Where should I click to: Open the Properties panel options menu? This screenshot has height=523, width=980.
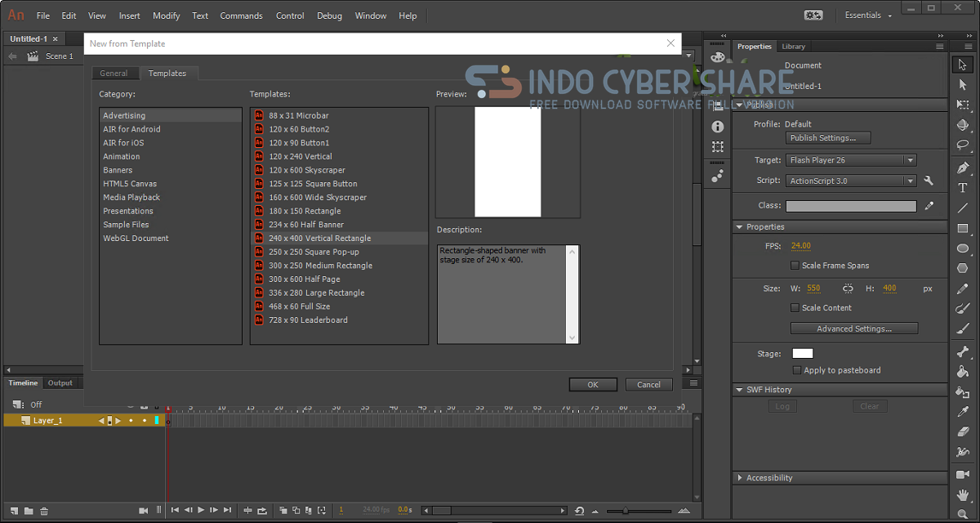coord(940,47)
